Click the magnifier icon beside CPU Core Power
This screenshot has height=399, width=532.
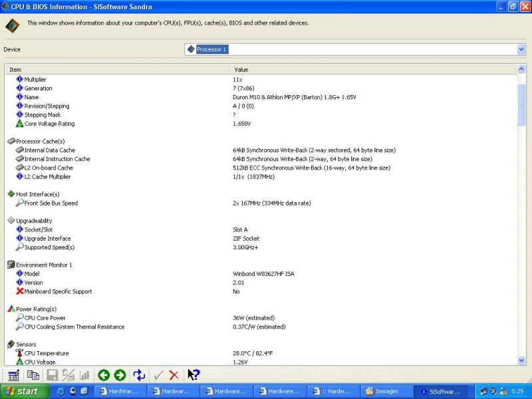coord(20,318)
